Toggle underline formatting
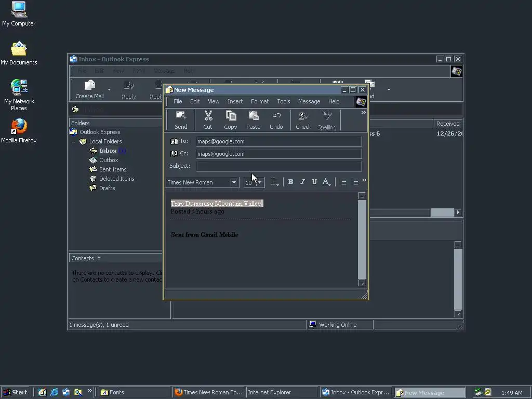Screen dimensions: 532x399 [314, 182]
